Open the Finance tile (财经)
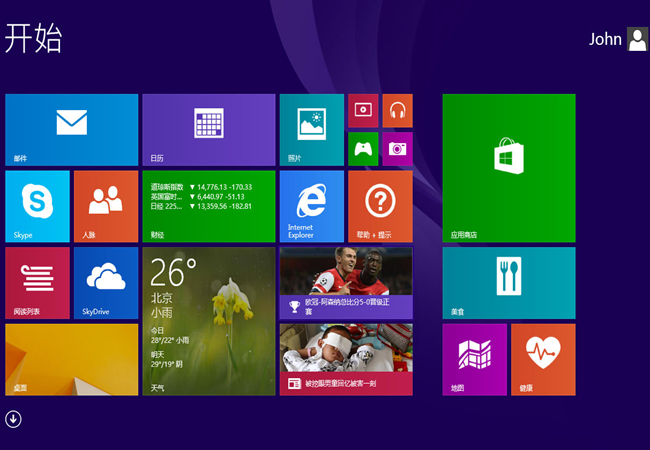This screenshot has width=650, height=450. pos(209,206)
